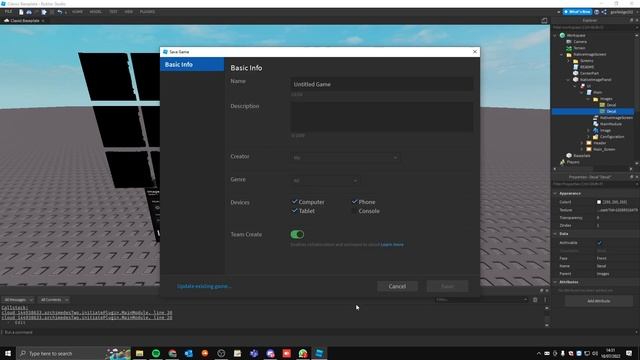Collapse the Images folder in Explorer

589,99
